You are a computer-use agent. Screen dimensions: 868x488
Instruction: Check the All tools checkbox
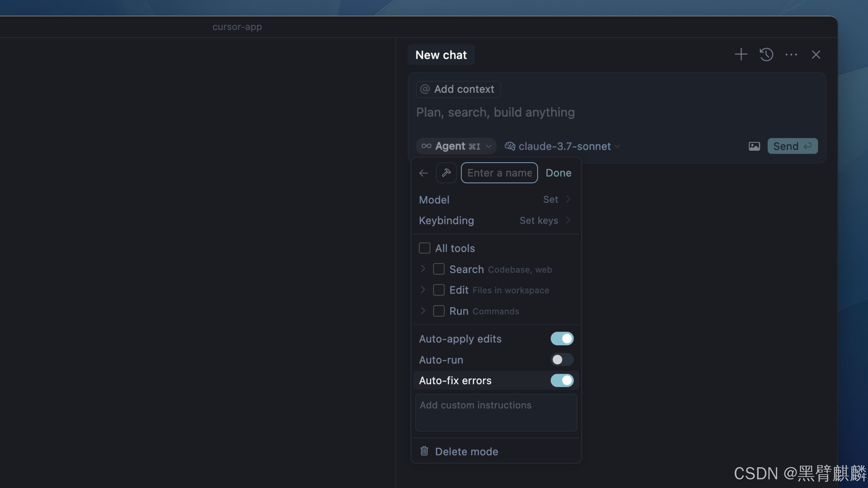[x=424, y=248]
